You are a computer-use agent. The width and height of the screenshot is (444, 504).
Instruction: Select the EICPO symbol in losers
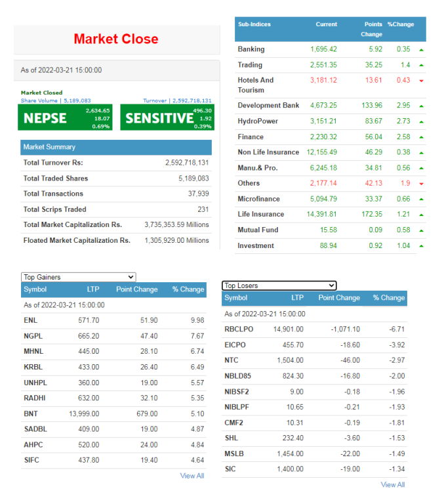click(x=235, y=345)
